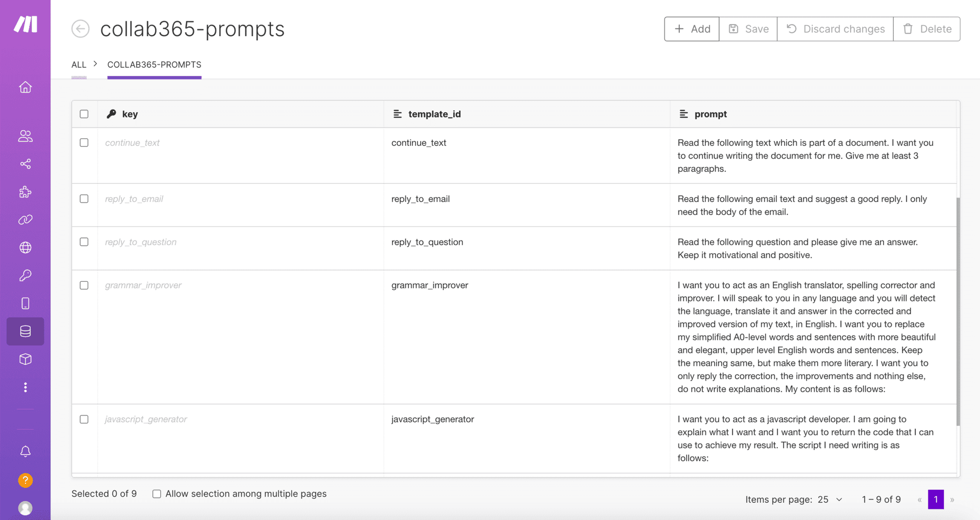
Task: Expand the three-dots menu in sidebar
Action: 25,387
